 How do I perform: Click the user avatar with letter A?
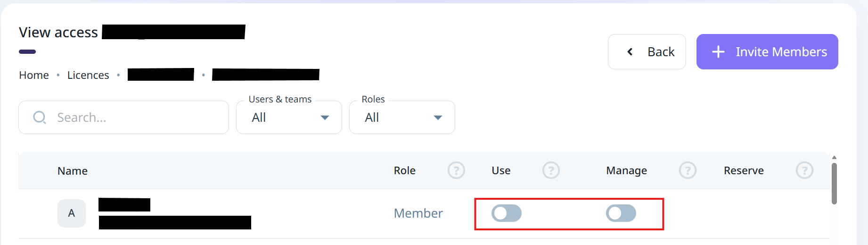coord(72,213)
